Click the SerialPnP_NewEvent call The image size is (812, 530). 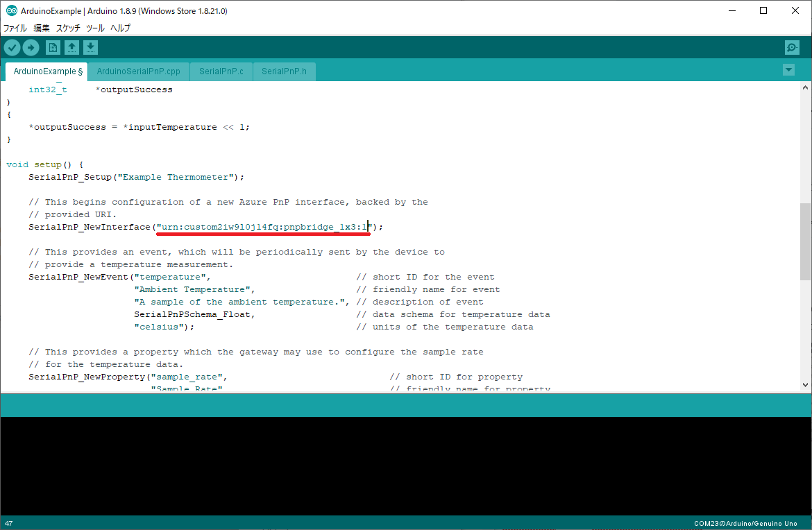tap(78, 277)
